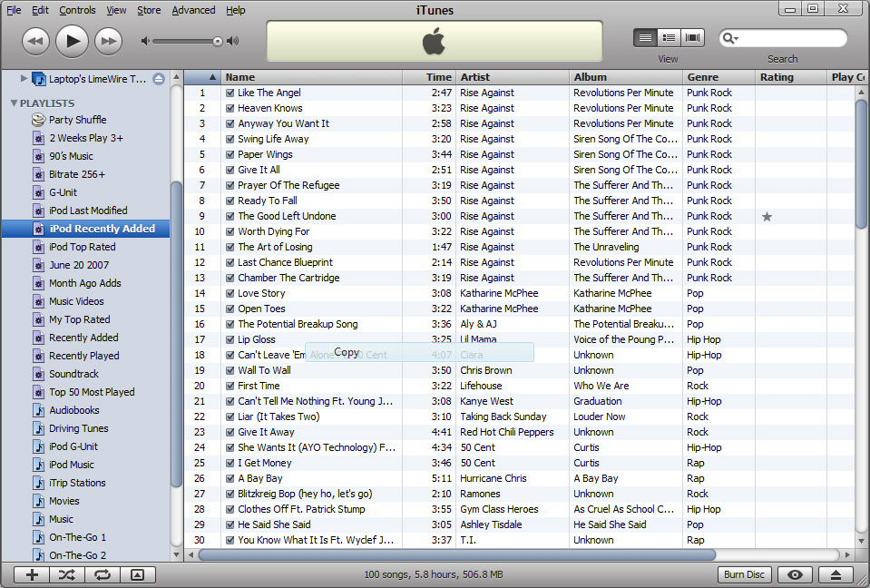Uncheck Love Story checkbox
Screen dimensions: 870x588
pos(230,293)
